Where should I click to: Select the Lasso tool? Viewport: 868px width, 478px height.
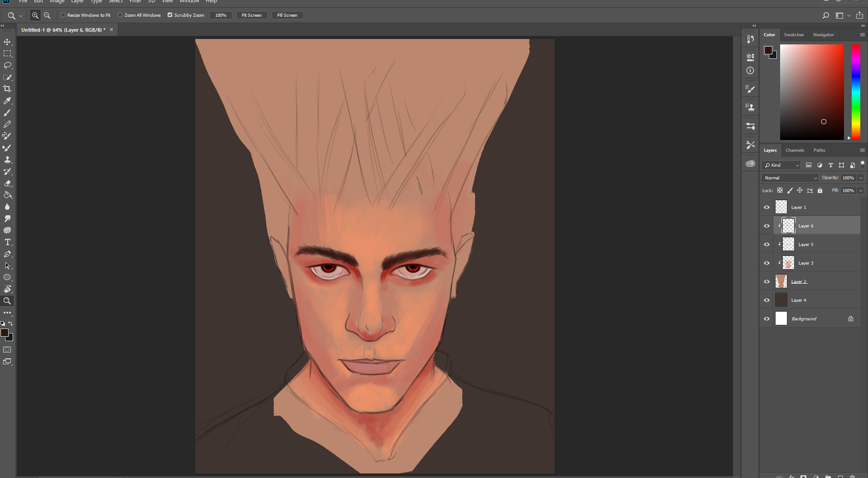pos(7,65)
